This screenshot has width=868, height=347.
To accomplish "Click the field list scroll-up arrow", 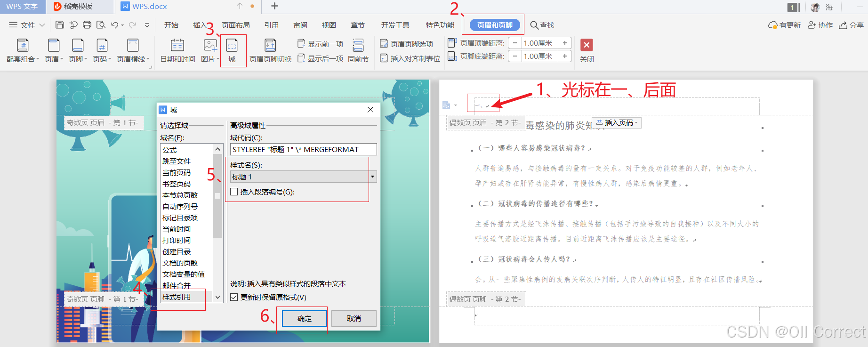I will click(217, 149).
